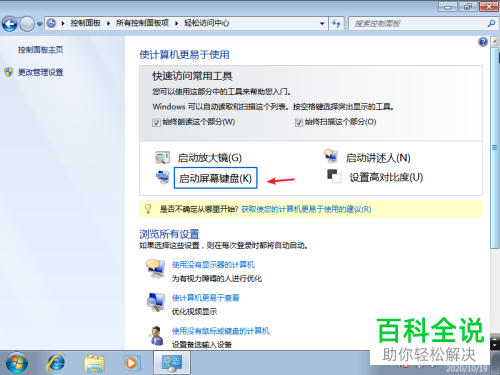Click the scrollbar down arrow
The image size is (500, 375).
[x=495, y=344]
